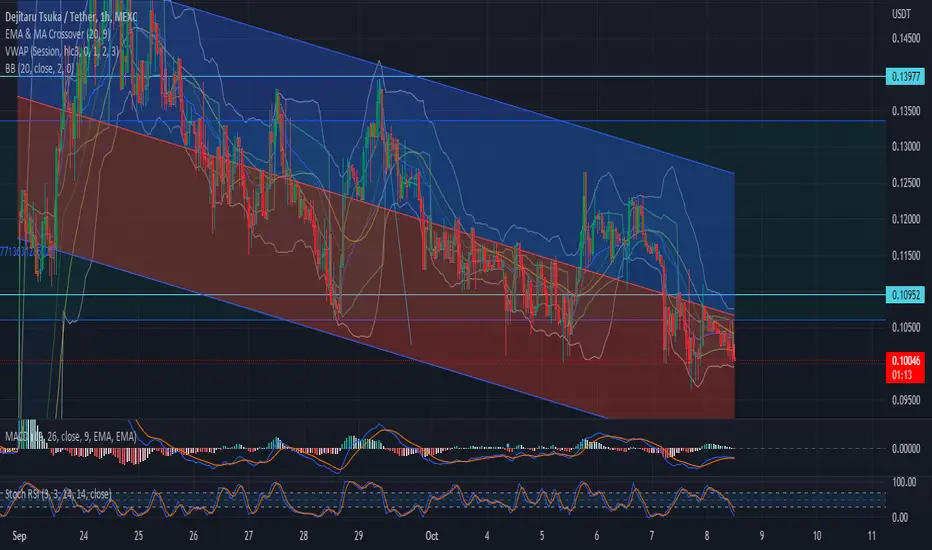Click date 24 on the time axis
The image size is (932, 550).
pyautogui.click(x=83, y=536)
